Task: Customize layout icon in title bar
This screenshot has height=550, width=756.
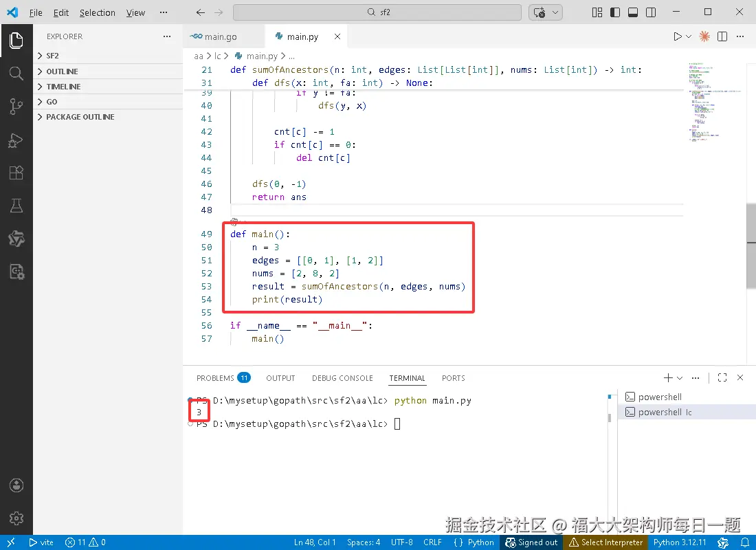Action: point(597,12)
